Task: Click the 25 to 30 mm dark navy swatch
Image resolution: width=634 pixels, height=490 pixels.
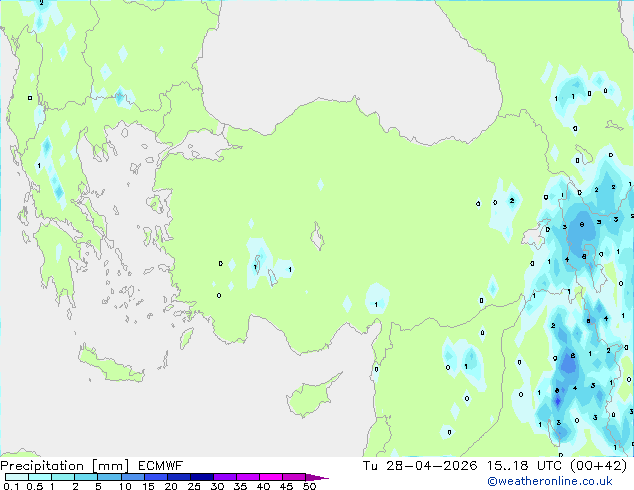Action: 202,477
